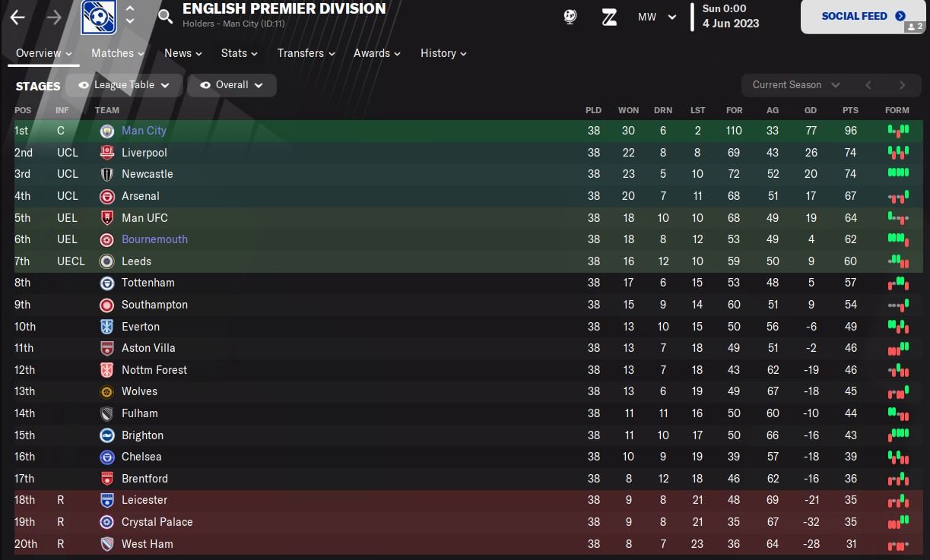Open the Bournemouth team link
The image size is (930, 560).
point(154,239)
